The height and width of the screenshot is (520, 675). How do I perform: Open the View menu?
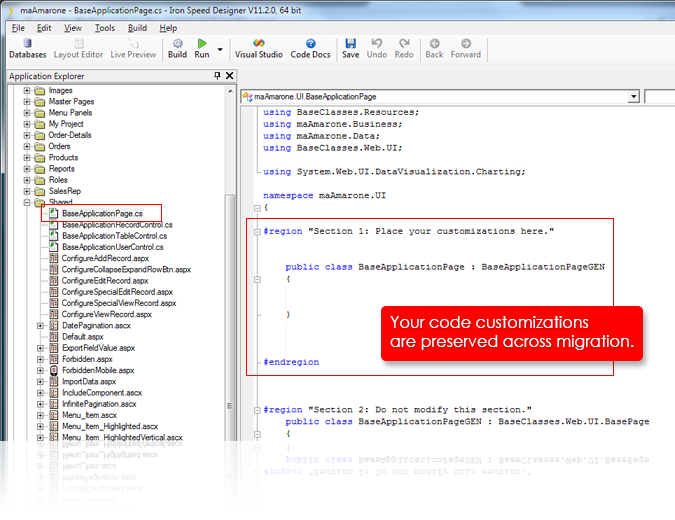(x=73, y=28)
